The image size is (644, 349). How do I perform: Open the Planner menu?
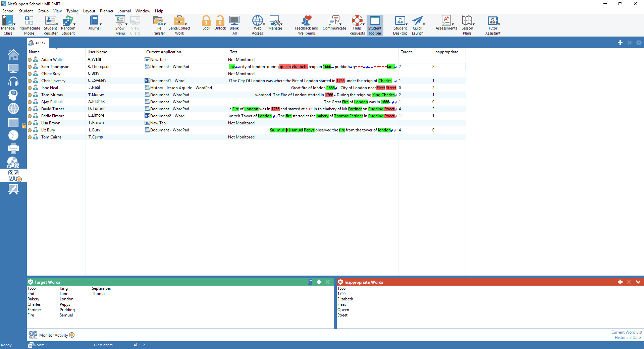pos(106,11)
